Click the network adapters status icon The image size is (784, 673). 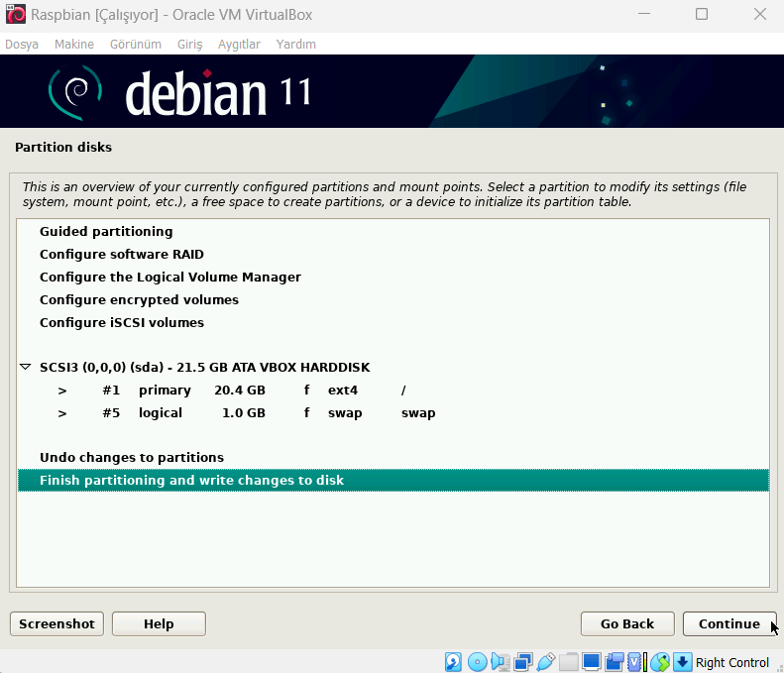click(x=522, y=662)
